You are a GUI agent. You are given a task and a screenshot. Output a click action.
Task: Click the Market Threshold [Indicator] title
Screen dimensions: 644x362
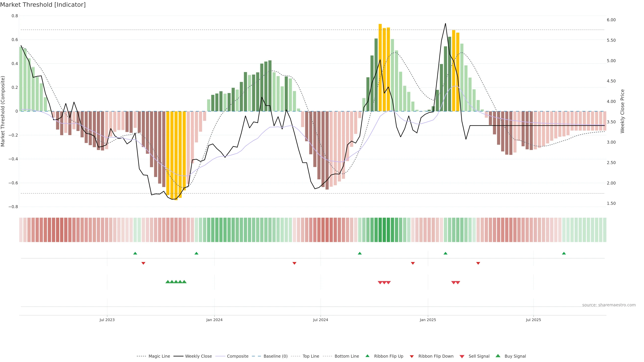click(43, 5)
